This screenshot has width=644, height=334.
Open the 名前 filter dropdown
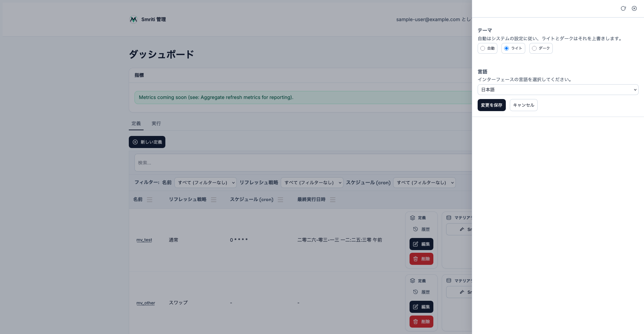[206, 183]
